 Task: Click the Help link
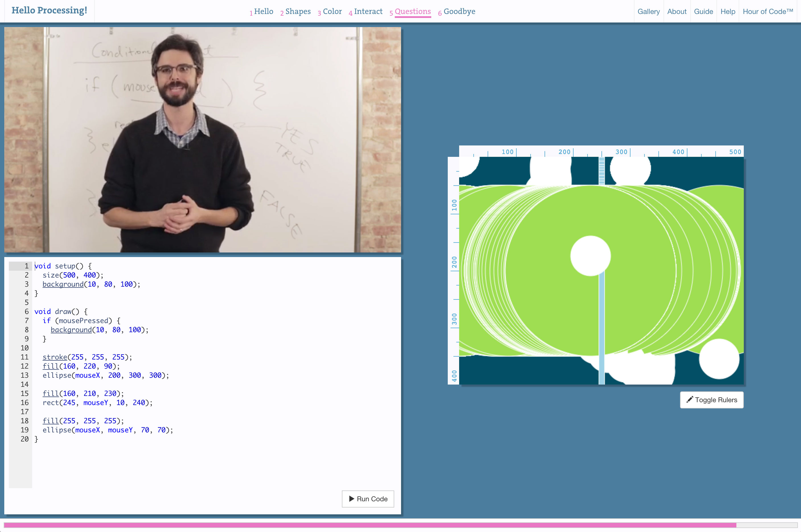728,12
